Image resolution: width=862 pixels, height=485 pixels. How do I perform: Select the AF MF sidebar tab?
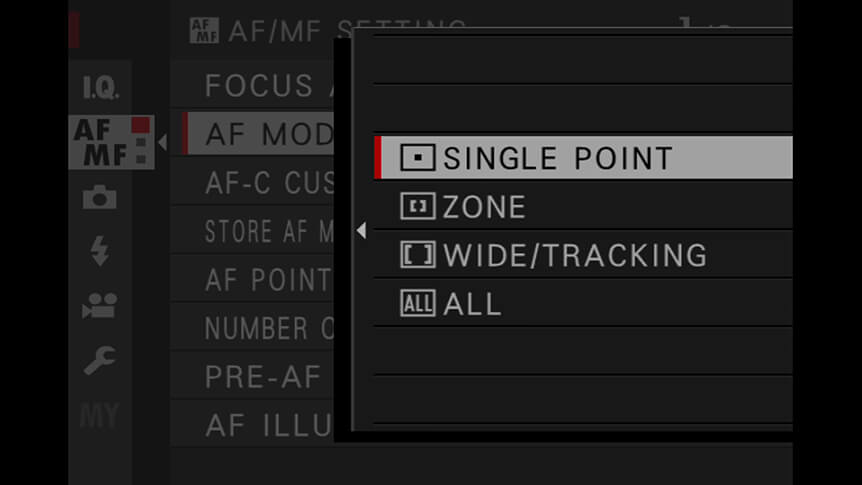point(112,142)
